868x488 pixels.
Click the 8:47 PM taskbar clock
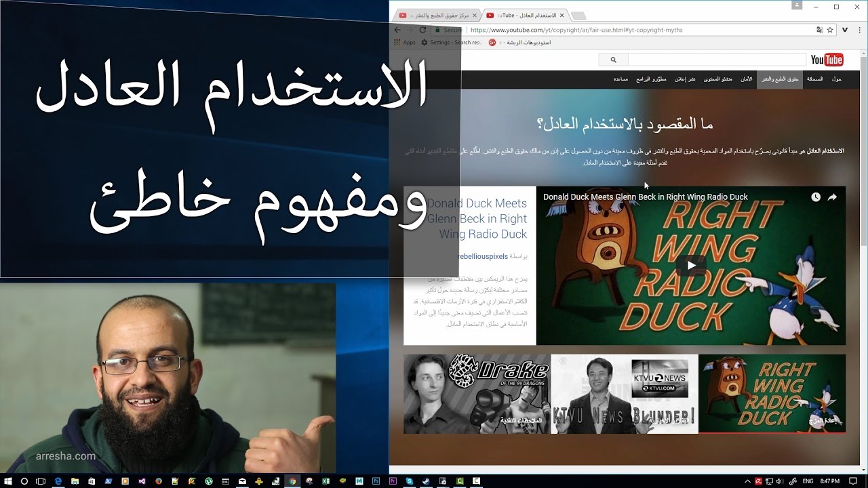(x=830, y=481)
